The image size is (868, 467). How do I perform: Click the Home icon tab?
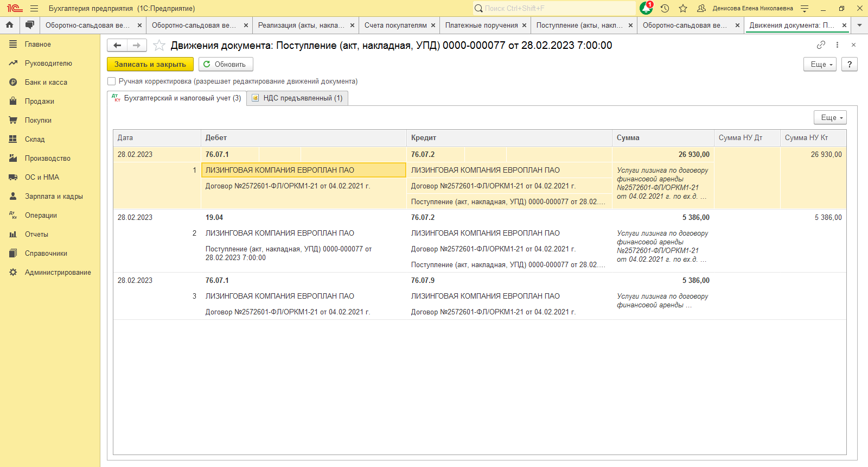(x=9, y=25)
